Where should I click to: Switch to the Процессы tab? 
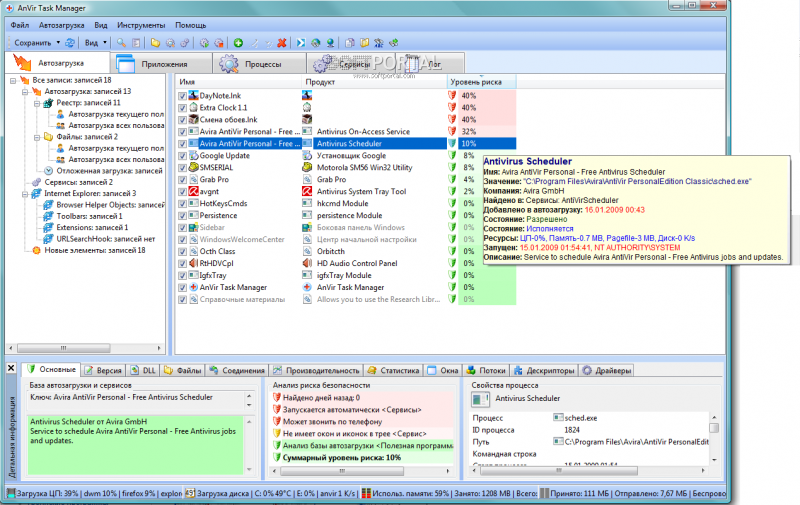(x=259, y=63)
